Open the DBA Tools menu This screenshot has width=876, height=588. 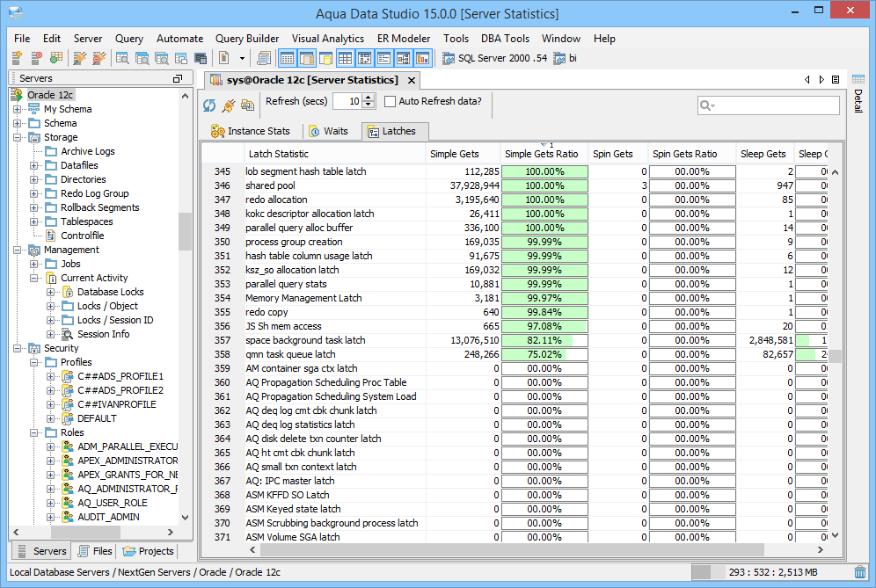pos(505,39)
